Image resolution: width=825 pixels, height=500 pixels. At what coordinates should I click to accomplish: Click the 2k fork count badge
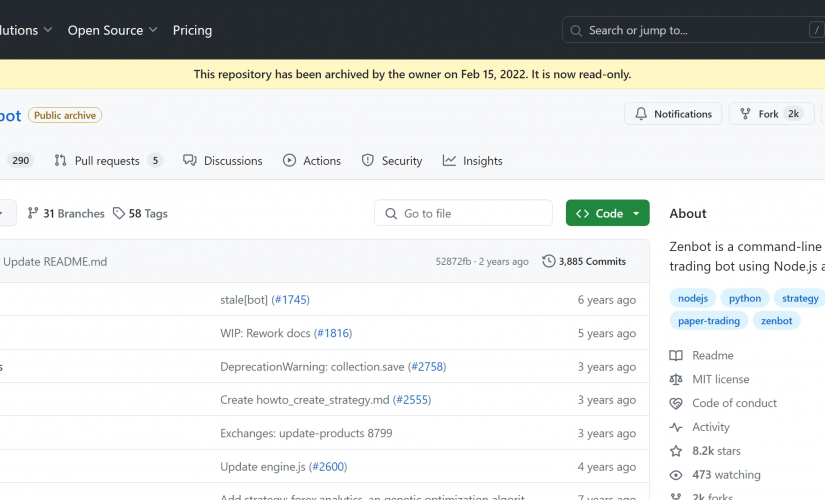coord(793,114)
